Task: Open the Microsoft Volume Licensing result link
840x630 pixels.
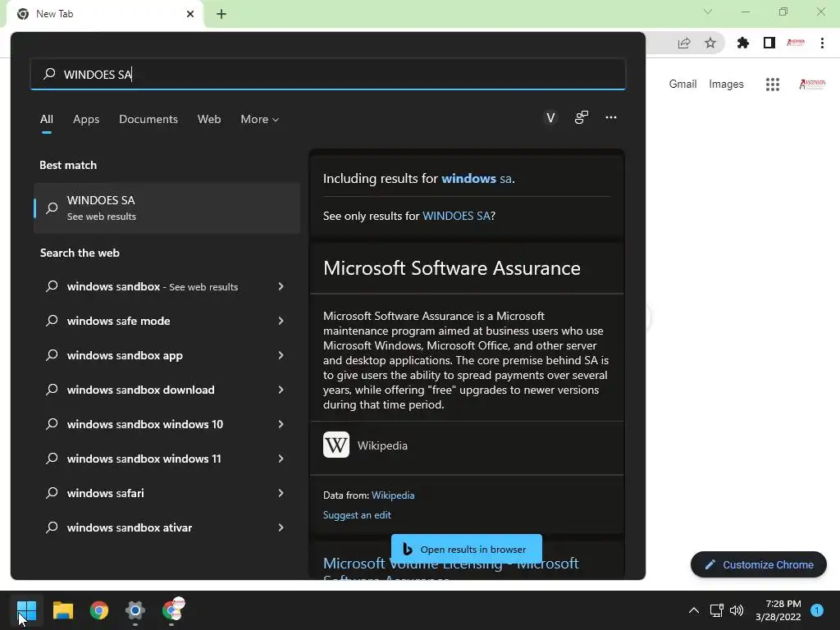Action: click(x=450, y=569)
